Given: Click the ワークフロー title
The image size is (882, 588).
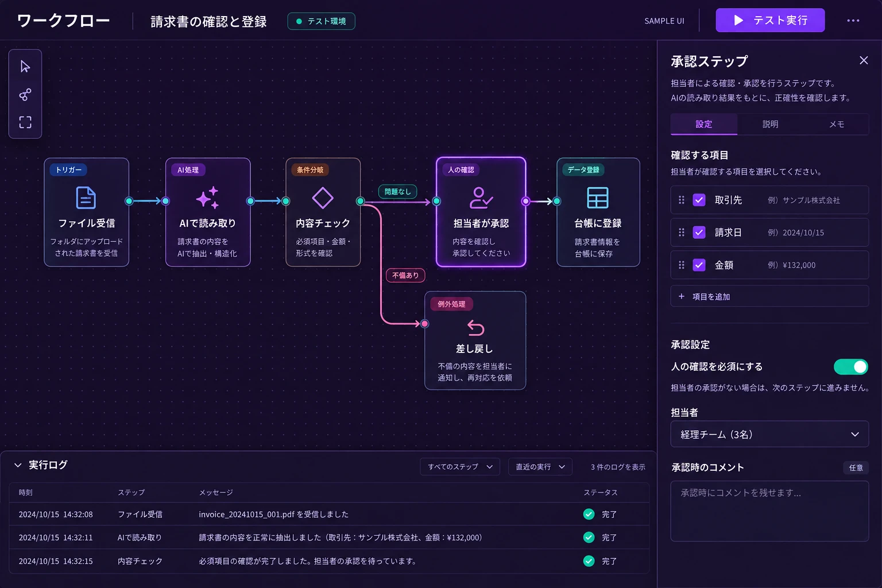Looking at the screenshot, I should (63, 21).
